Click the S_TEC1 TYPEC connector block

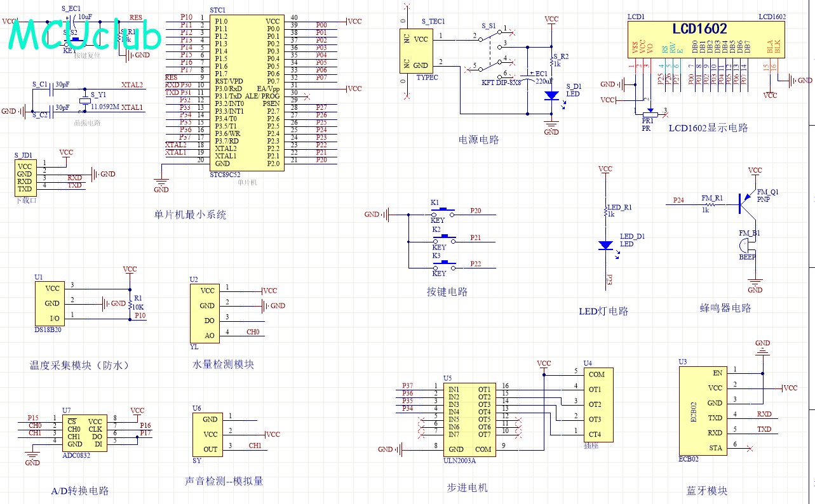(415, 51)
